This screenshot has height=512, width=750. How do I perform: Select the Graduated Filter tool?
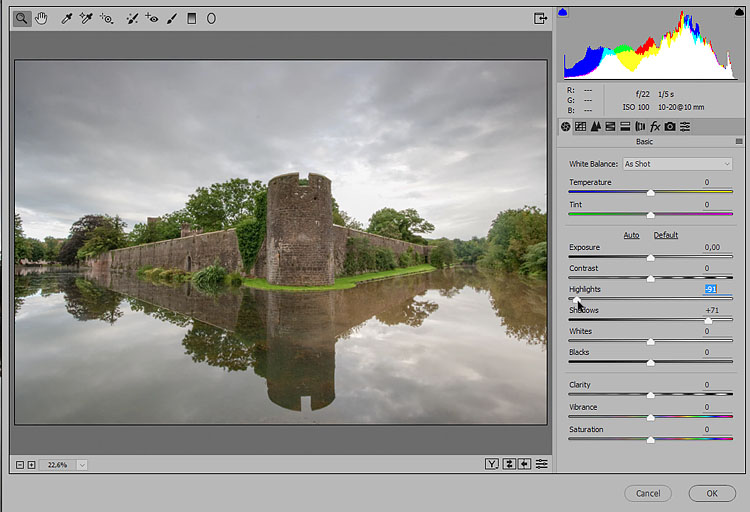pyautogui.click(x=191, y=18)
